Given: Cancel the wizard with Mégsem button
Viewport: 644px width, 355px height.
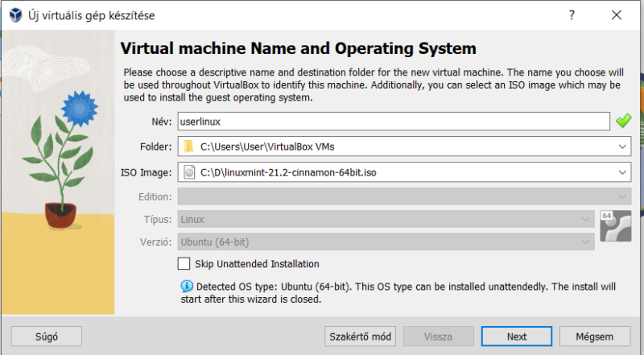Looking at the screenshot, I should (x=595, y=336).
